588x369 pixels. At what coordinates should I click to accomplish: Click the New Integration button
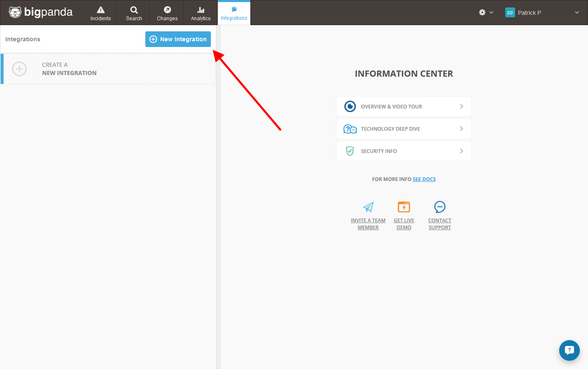pyautogui.click(x=178, y=39)
